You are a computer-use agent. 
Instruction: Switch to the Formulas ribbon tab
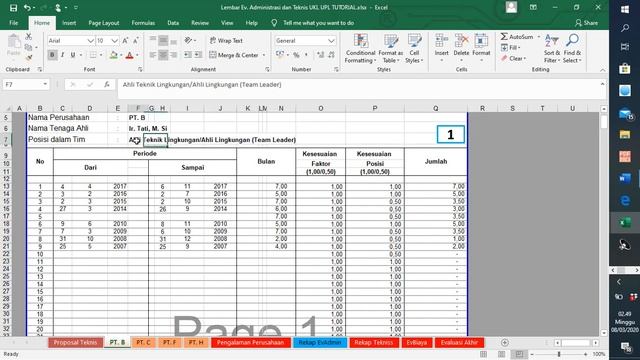[143, 23]
